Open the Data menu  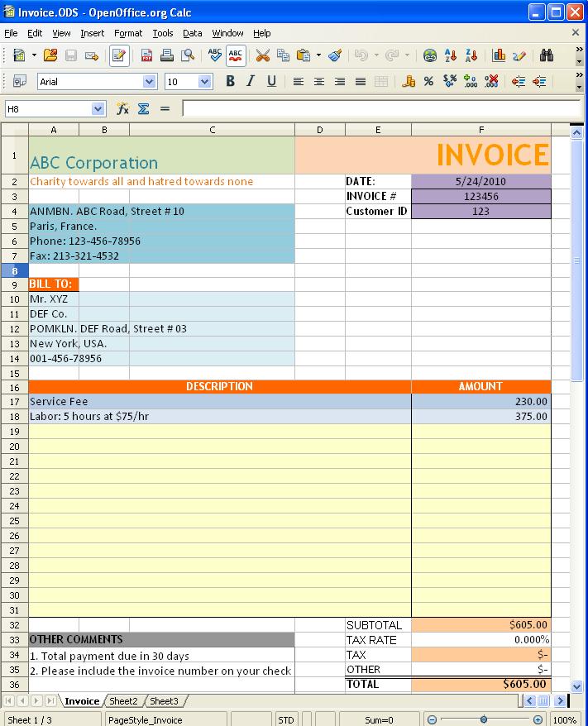pos(193,33)
